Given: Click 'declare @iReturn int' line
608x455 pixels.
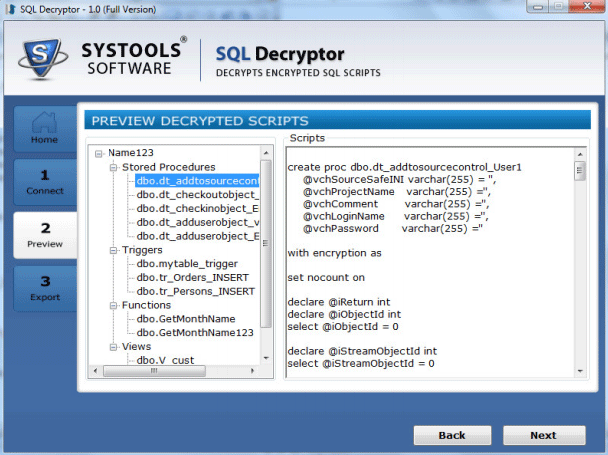Looking at the screenshot, I should pyautogui.click(x=339, y=302).
